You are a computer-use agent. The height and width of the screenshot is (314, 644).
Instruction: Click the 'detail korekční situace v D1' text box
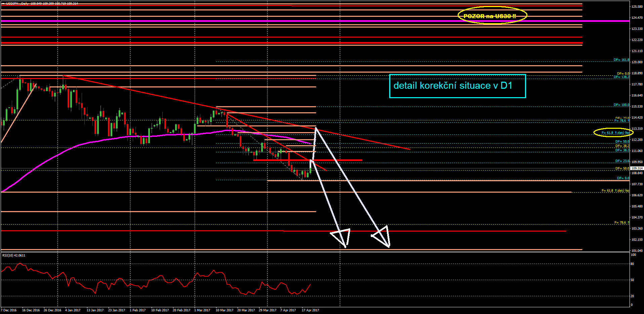pyautogui.click(x=457, y=86)
